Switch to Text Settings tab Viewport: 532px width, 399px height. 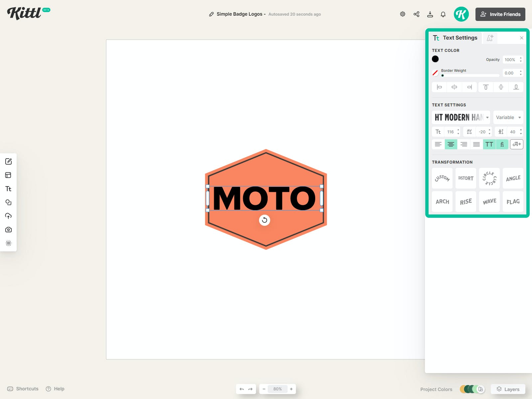pos(455,38)
